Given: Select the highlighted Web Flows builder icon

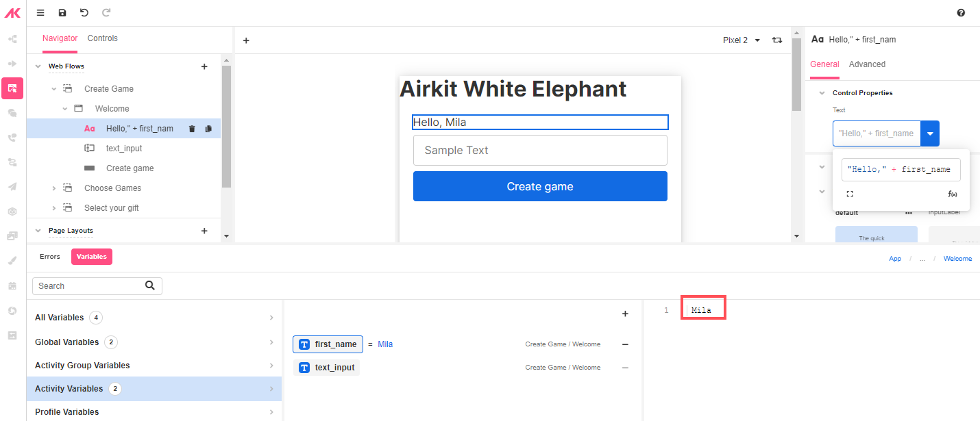Looking at the screenshot, I should click(x=12, y=88).
